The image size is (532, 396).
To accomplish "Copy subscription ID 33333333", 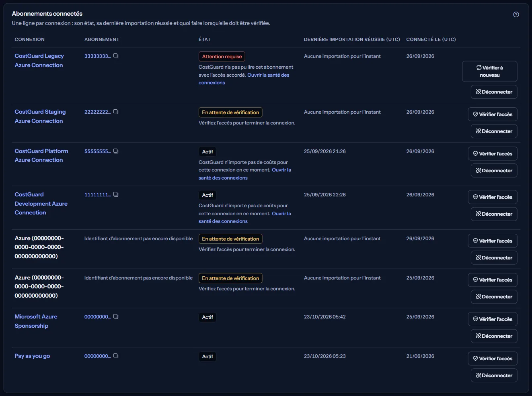I will click(x=116, y=56).
